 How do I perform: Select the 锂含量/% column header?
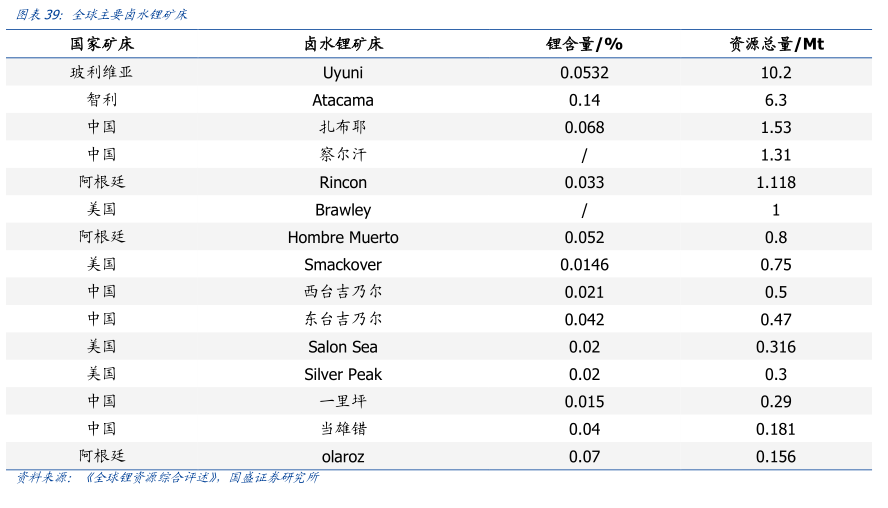pos(584,44)
